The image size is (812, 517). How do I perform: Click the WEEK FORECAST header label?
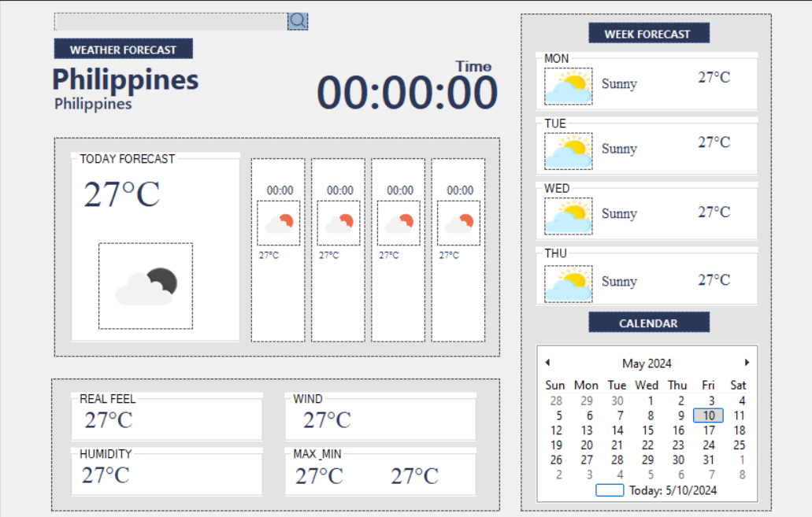[x=649, y=33]
